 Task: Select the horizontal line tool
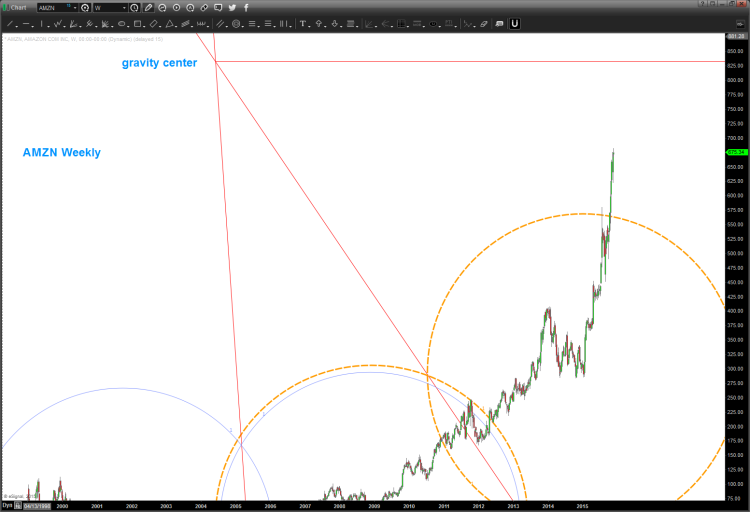point(25,23)
